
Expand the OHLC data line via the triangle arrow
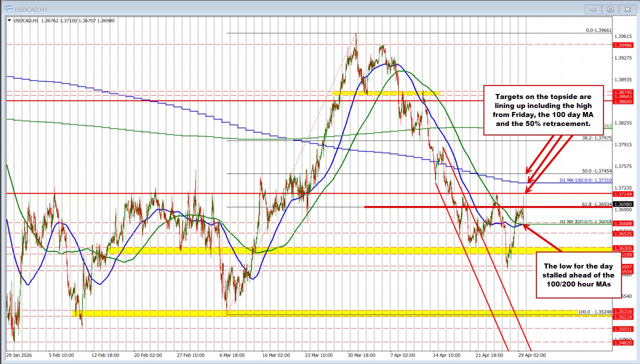[9, 21]
